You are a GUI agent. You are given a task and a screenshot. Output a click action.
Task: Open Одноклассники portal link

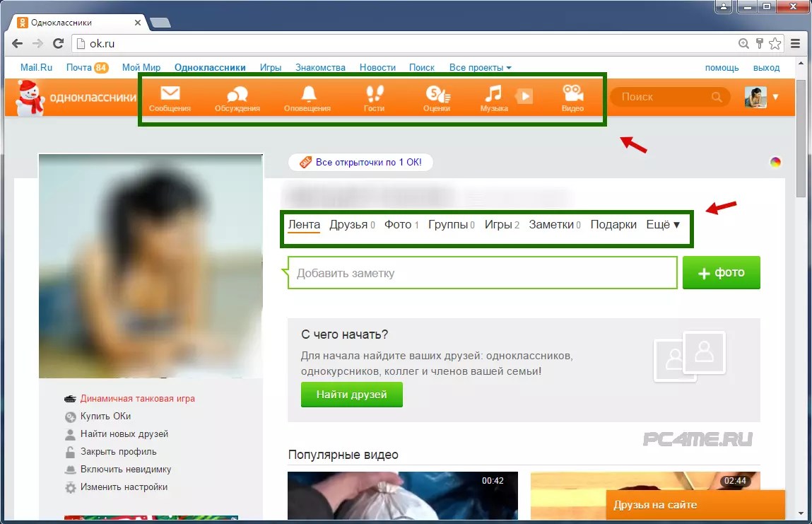pyautogui.click(x=210, y=67)
